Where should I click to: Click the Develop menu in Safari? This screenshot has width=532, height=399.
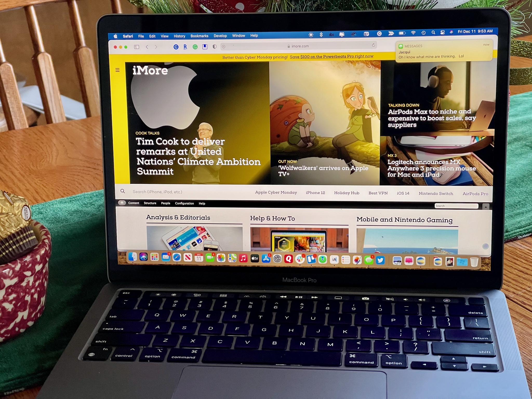tap(220, 36)
